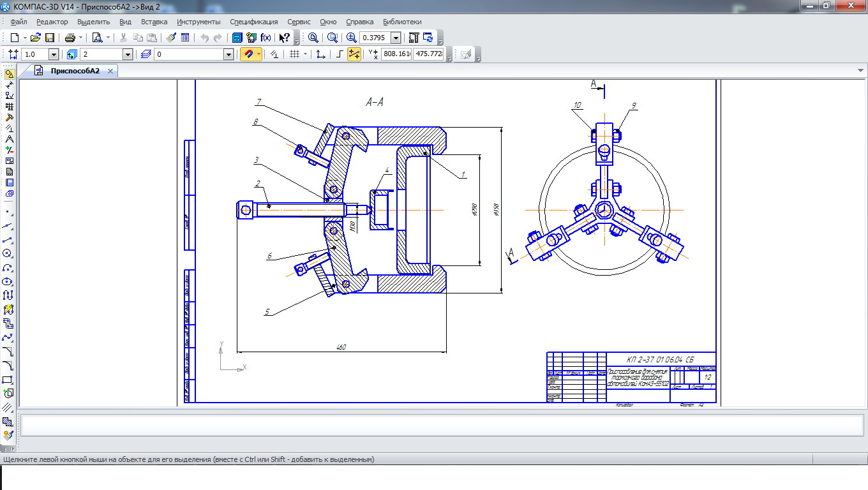Screen dimensions: 868x490
Task: Refresh the view with the redraw icon
Action: point(428,38)
